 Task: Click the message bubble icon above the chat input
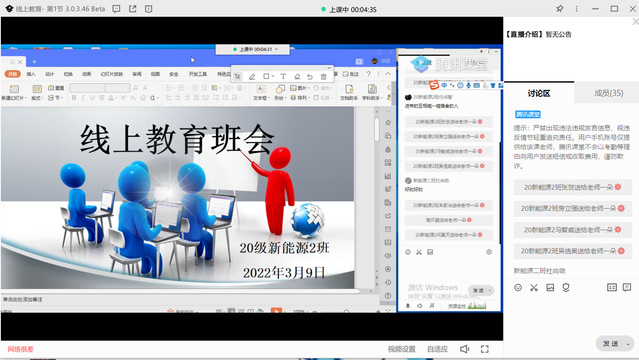[x=627, y=287]
